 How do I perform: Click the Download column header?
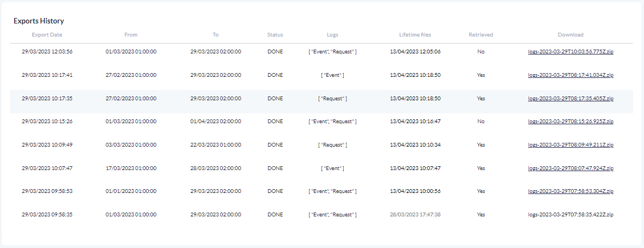click(570, 35)
